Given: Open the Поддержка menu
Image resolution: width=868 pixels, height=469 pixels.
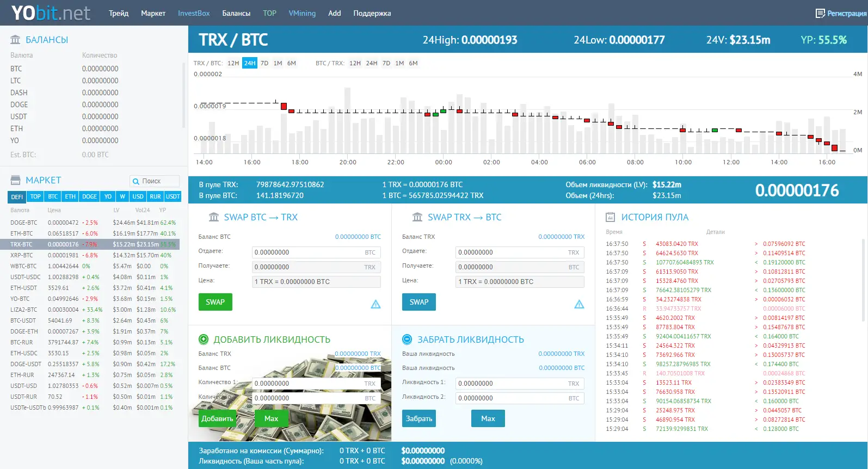Looking at the screenshot, I should coord(372,13).
